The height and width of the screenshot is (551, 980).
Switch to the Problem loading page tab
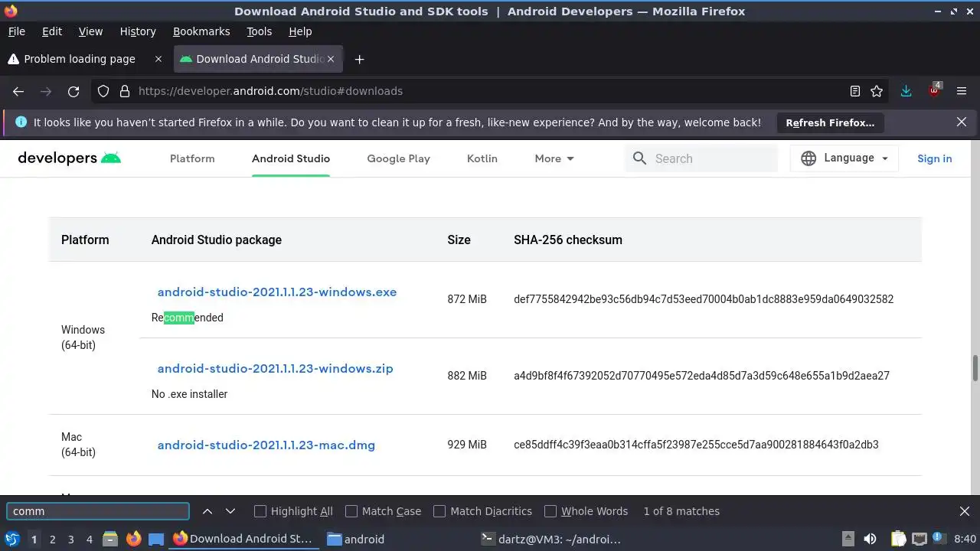80,59
